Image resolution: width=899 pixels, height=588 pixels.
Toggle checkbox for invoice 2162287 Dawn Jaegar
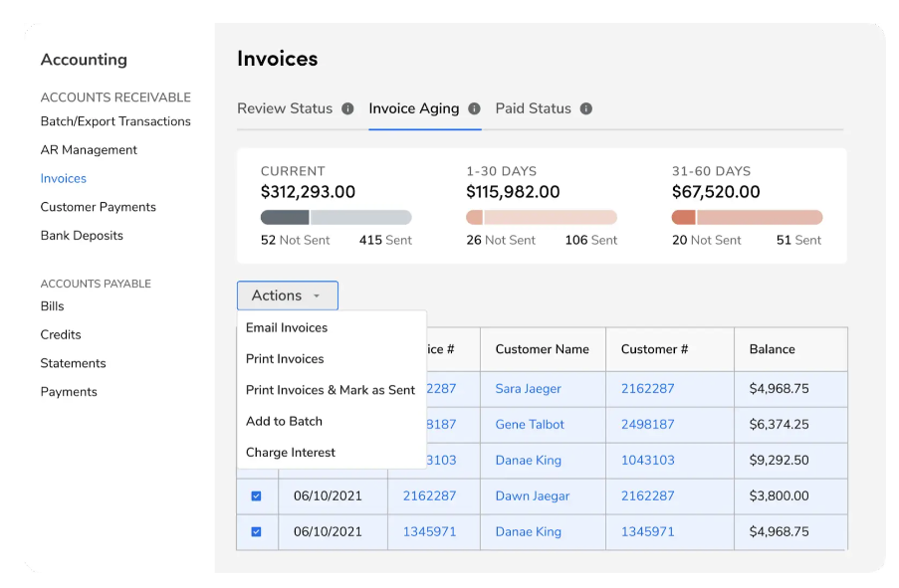[x=256, y=495]
